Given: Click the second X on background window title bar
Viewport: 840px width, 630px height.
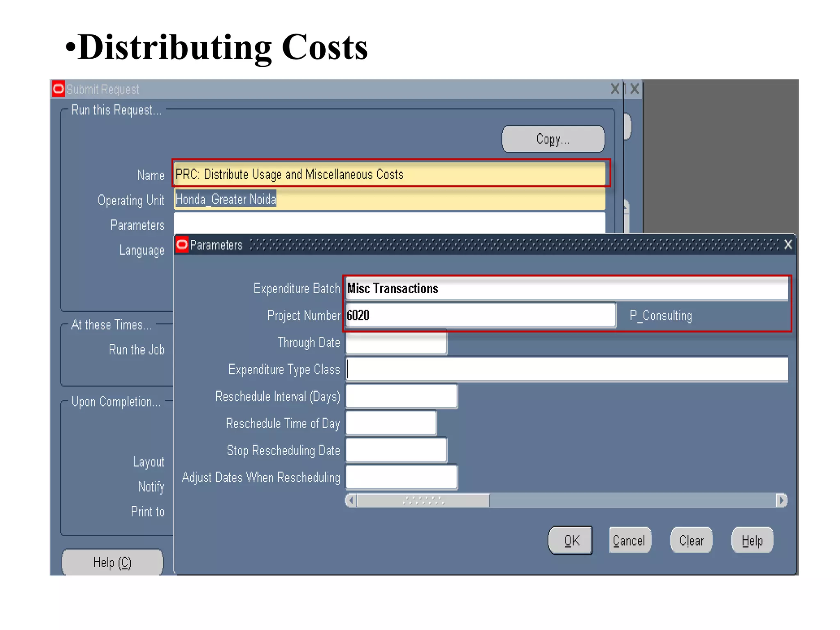Looking at the screenshot, I should pos(635,89).
